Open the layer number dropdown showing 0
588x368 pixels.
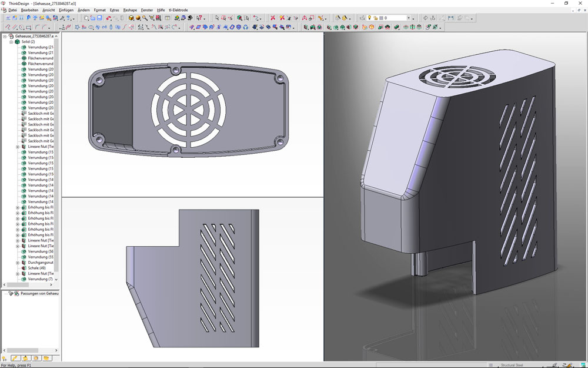pyautogui.click(x=409, y=18)
